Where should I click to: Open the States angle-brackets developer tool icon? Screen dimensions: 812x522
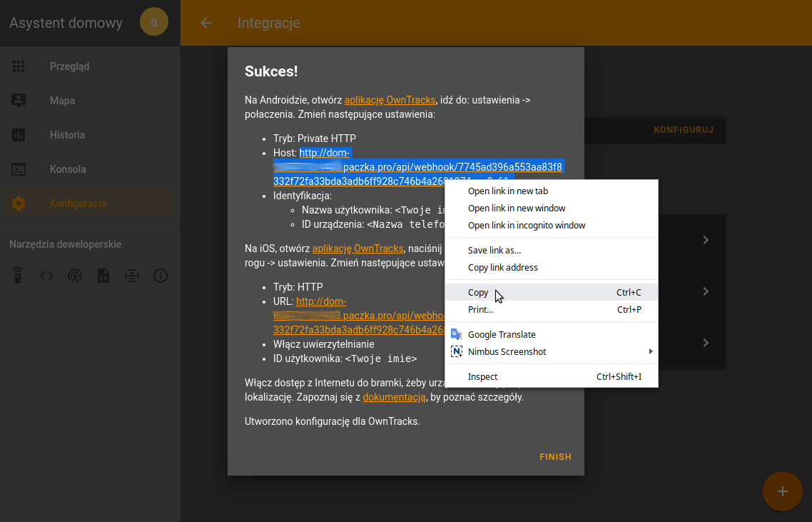pos(46,275)
